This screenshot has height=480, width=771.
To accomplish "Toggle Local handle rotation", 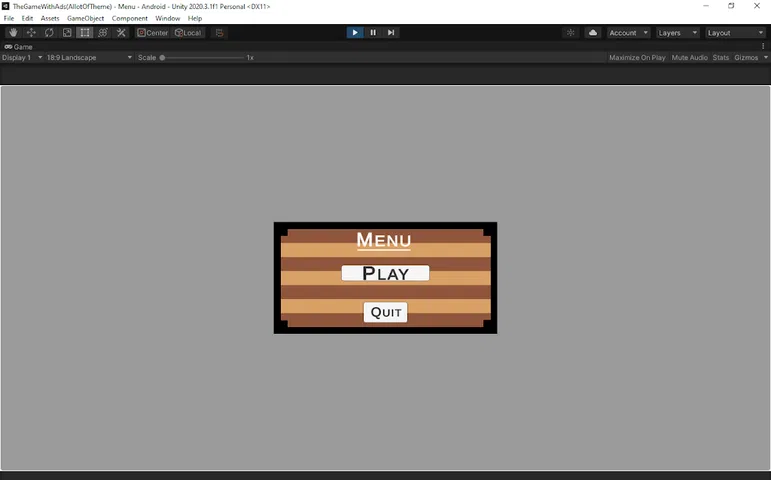I will (188, 33).
